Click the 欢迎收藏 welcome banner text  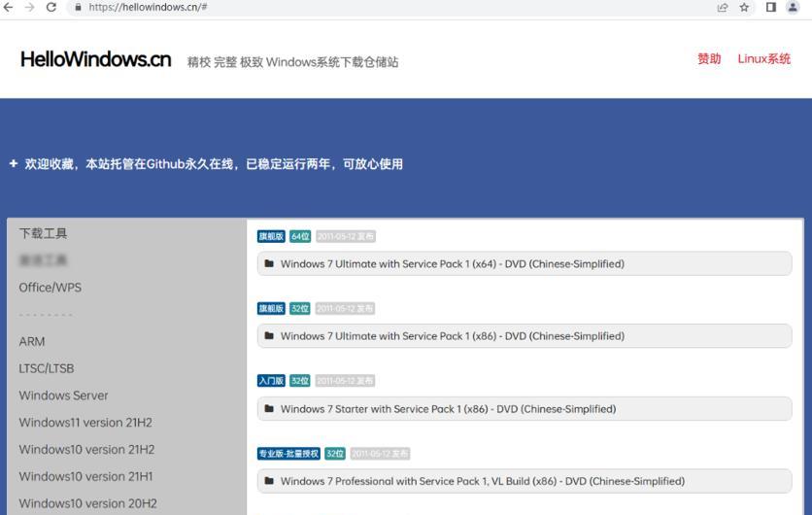(214, 163)
